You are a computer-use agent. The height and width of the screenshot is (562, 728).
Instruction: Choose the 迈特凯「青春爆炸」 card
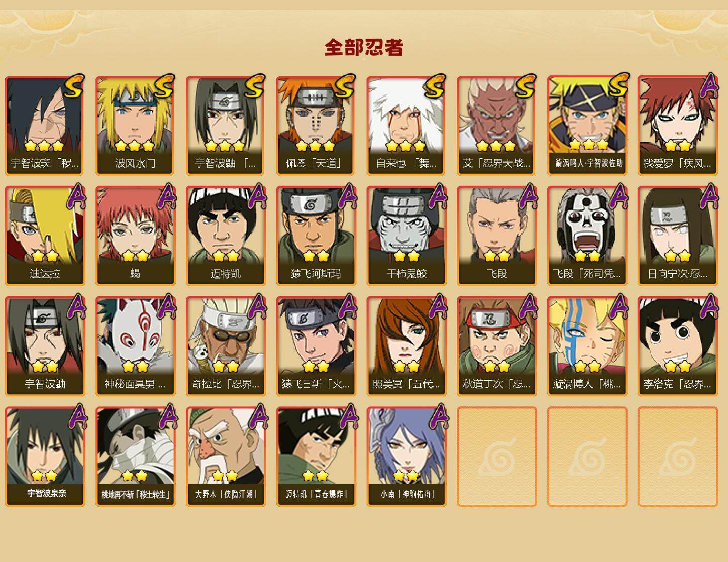[x=316, y=457]
